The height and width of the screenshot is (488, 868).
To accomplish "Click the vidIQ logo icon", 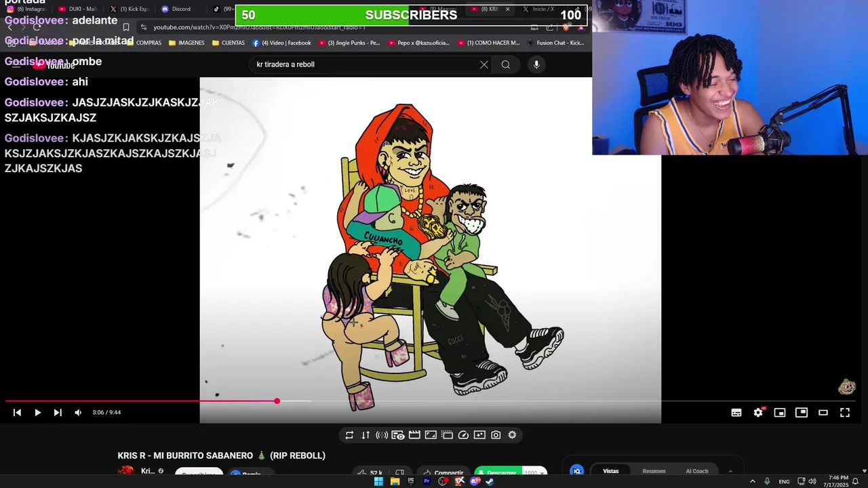I will pyautogui.click(x=576, y=471).
